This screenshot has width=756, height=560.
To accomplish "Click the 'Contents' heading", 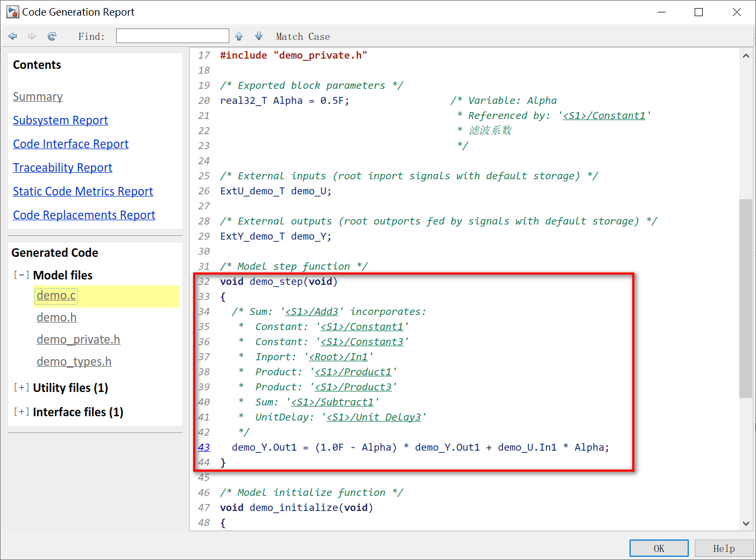I will (x=37, y=65).
